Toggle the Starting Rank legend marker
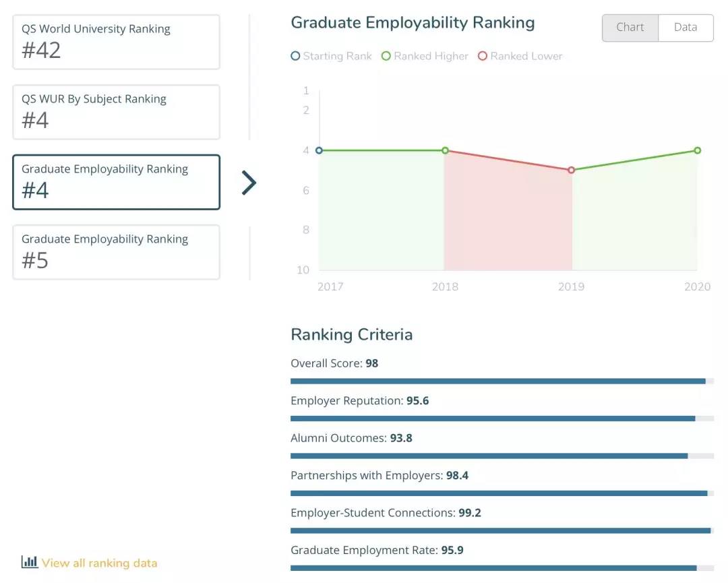 (x=295, y=56)
